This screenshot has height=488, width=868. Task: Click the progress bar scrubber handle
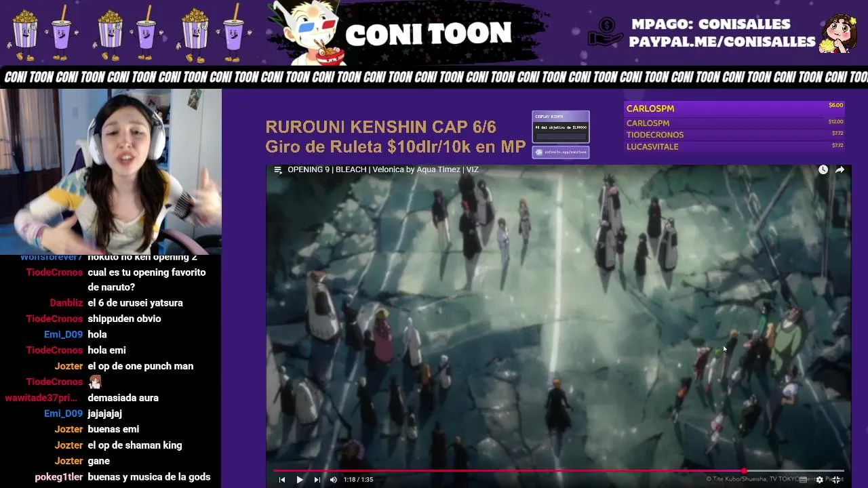click(x=744, y=470)
